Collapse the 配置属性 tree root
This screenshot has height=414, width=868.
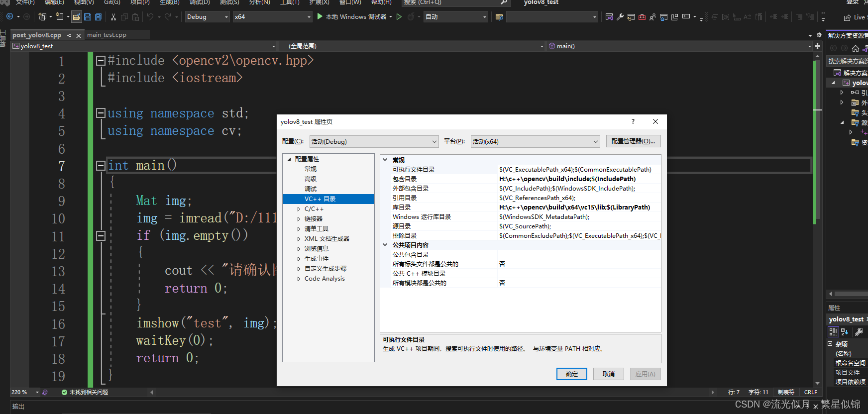click(289, 159)
